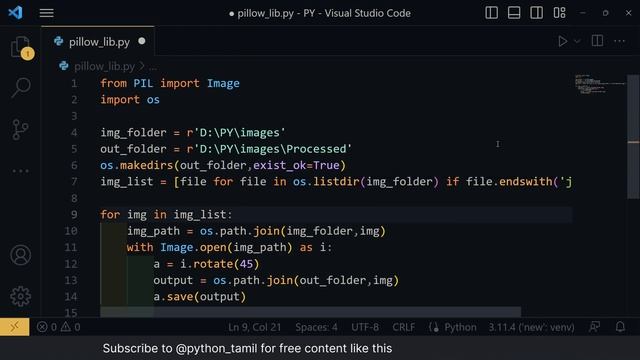This screenshot has width=640, height=360.
Task: Close the unsaved pillow_lib.py tab dot
Action: point(142,41)
